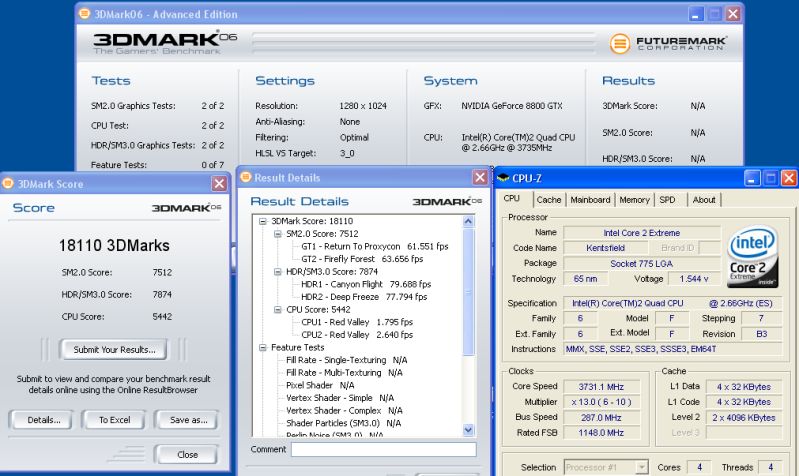Click the Rated FSB 1148.0 MHz value

(x=601, y=433)
